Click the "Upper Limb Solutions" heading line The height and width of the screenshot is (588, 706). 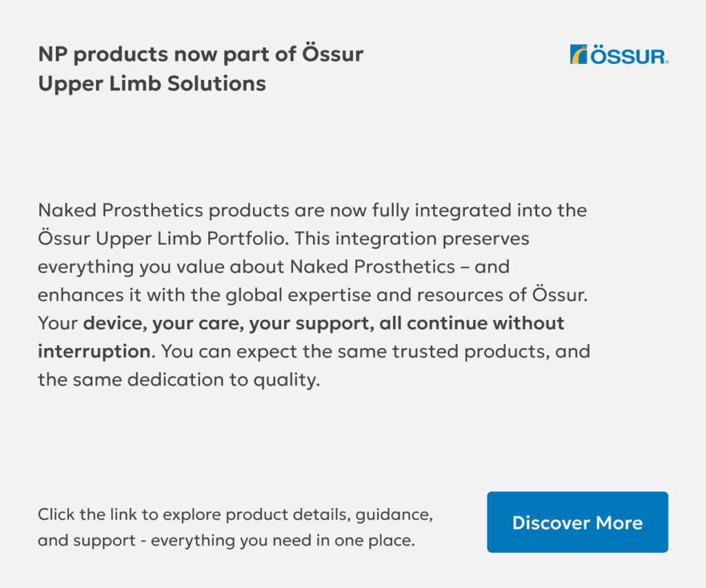152,84
